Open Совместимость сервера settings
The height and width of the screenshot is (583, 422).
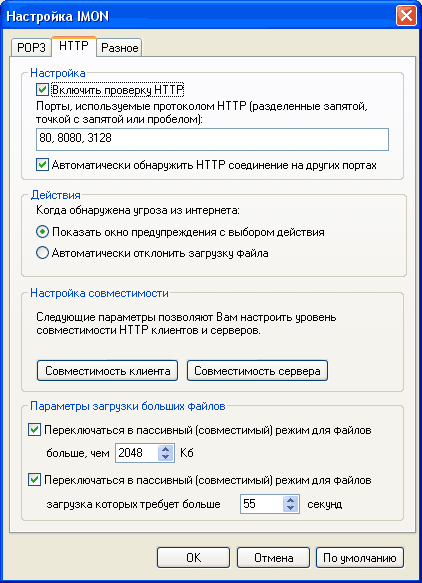click(x=257, y=370)
